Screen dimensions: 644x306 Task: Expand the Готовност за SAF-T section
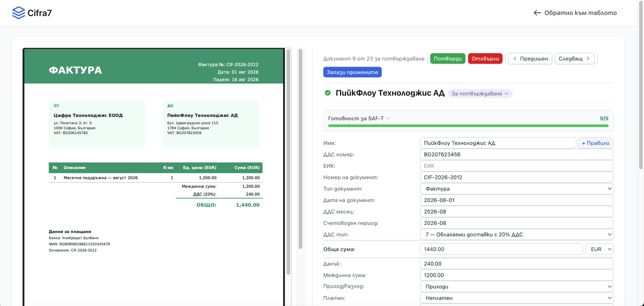point(359,118)
